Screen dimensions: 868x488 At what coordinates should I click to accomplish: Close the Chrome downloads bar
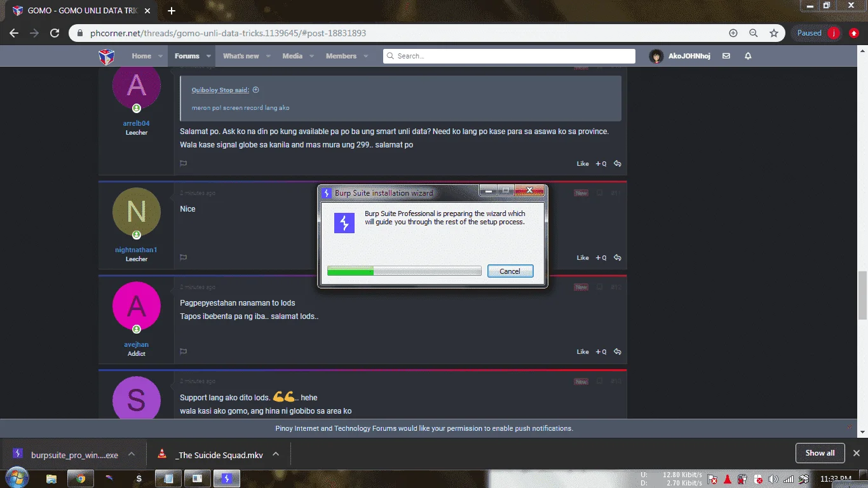click(856, 453)
